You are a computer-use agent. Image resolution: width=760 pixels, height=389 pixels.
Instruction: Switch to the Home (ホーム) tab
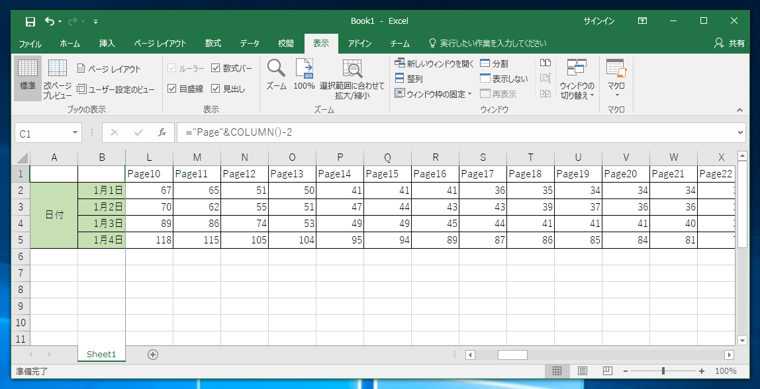pos(70,44)
